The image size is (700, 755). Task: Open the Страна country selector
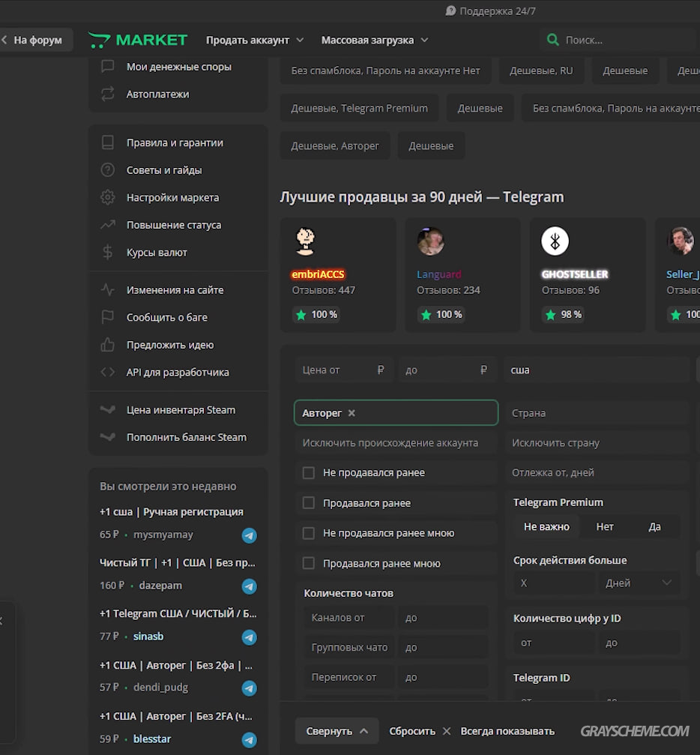coord(597,413)
